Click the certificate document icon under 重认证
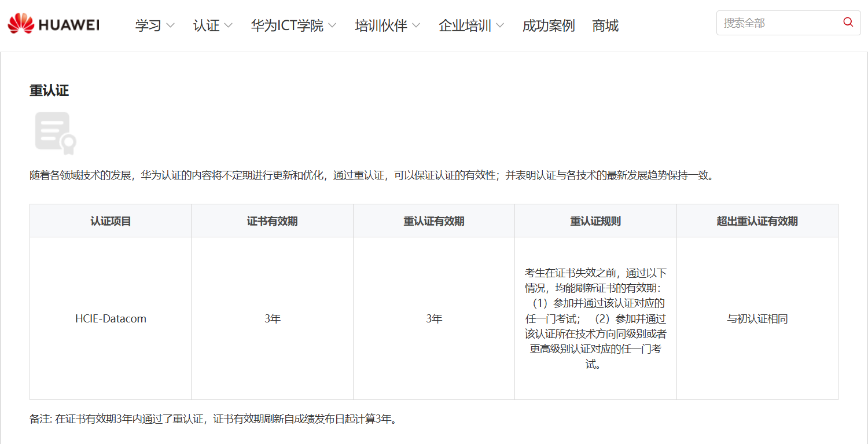 56,134
